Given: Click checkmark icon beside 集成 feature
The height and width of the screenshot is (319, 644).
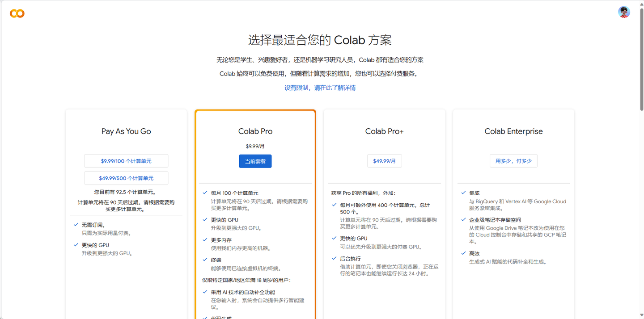Looking at the screenshot, I should pos(463,193).
